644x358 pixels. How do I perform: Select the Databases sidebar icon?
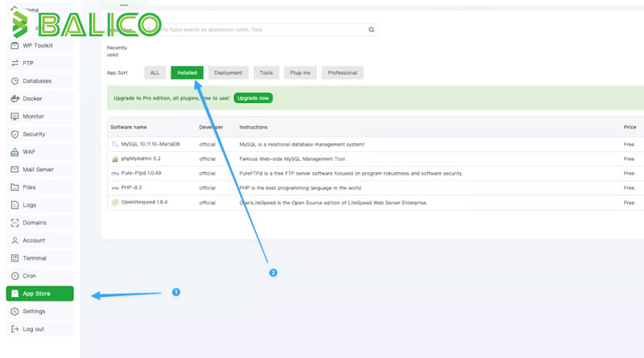[x=14, y=81]
